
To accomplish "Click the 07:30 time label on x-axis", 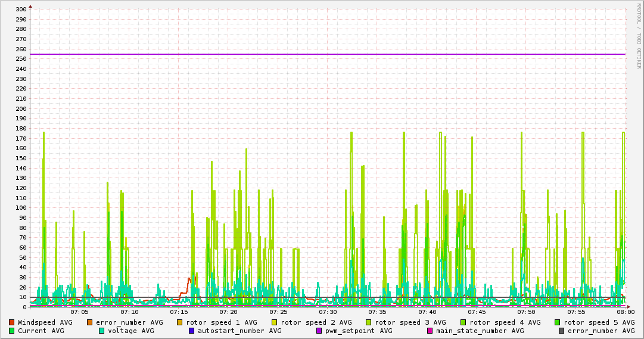I will tap(328, 312).
